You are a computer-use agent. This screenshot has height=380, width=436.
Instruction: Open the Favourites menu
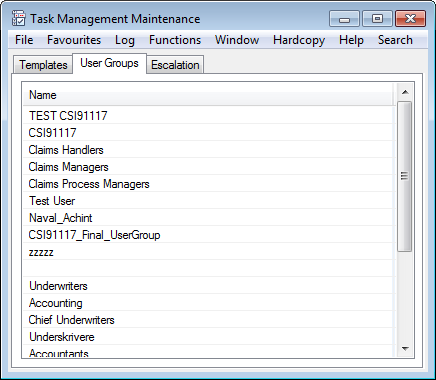74,40
